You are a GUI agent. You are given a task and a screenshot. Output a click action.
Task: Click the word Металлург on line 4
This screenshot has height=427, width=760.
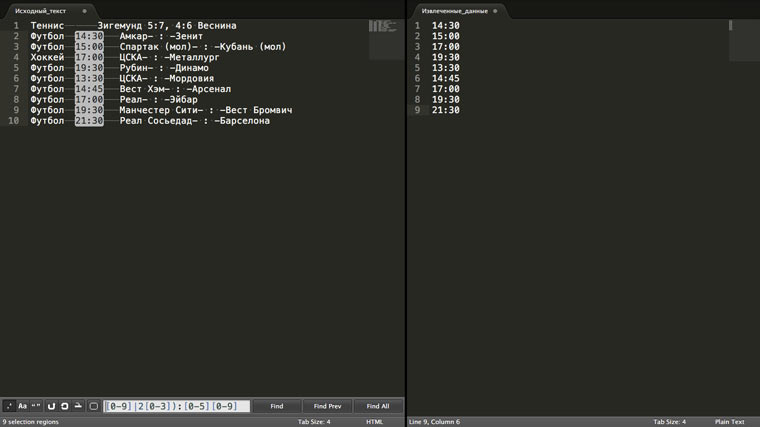coord(194,57)
